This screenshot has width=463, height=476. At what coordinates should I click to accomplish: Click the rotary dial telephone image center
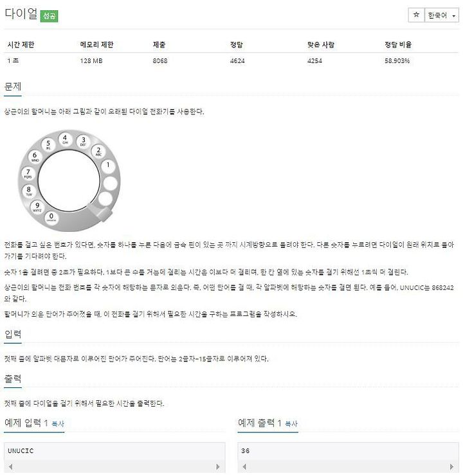click(x=69, y=181)
